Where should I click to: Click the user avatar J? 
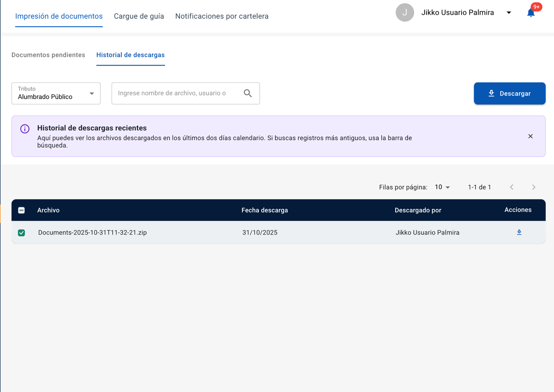(x=404, y=13)
